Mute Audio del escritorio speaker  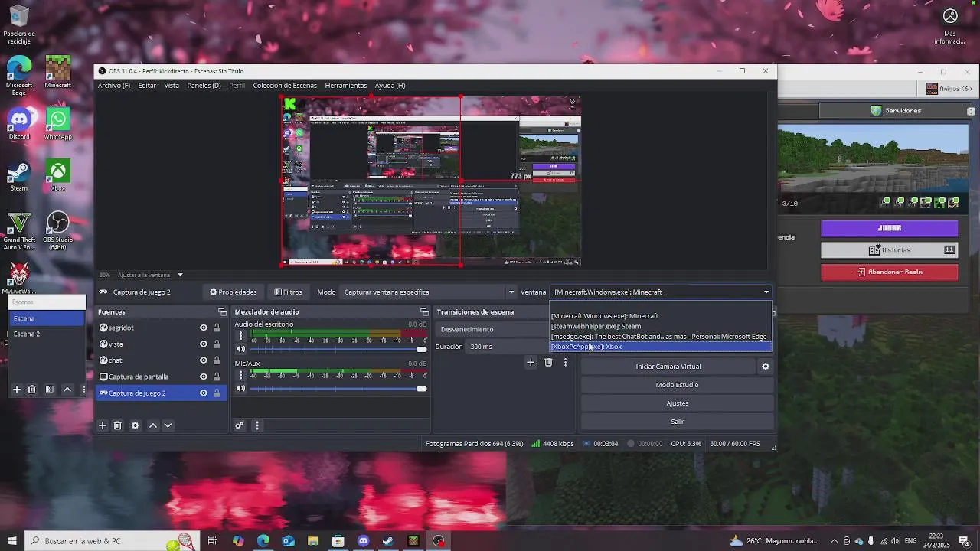[240, 349]
